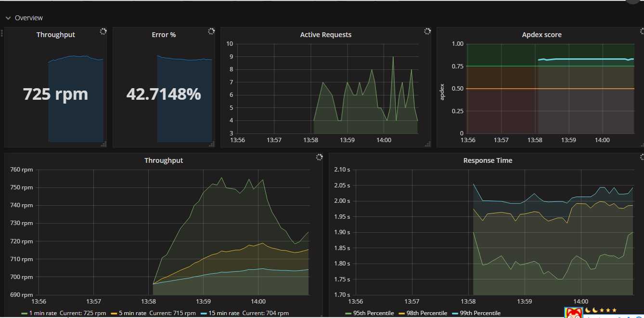644x318 pixels.
Task: Toggle the 1 min rate series in legend
Action: [x=43, y=313]
